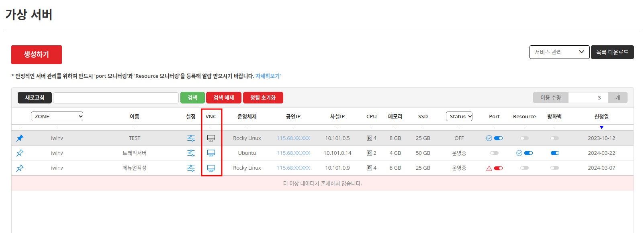Sort by 공인IP column header
Screen dimensions: 644x233
pos(293,116)
